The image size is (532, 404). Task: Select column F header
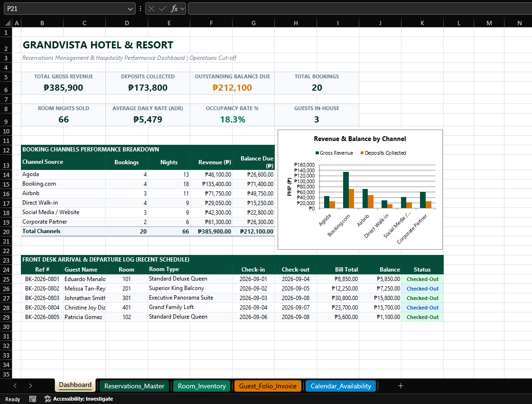tap(211, 23)
